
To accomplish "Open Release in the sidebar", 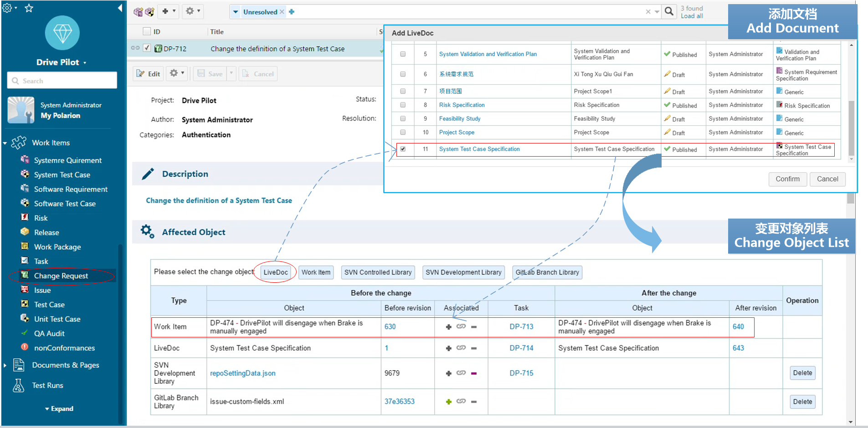I will point(46,233).
